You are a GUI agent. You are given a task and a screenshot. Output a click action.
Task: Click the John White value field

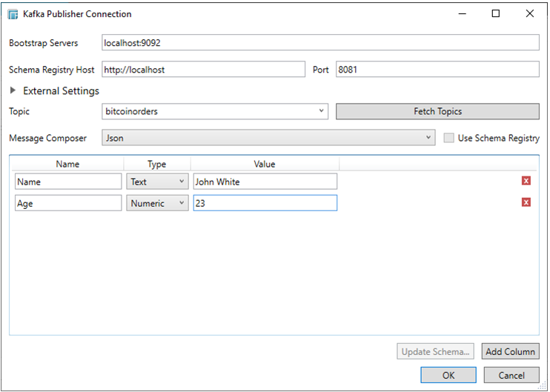(265, 182)
